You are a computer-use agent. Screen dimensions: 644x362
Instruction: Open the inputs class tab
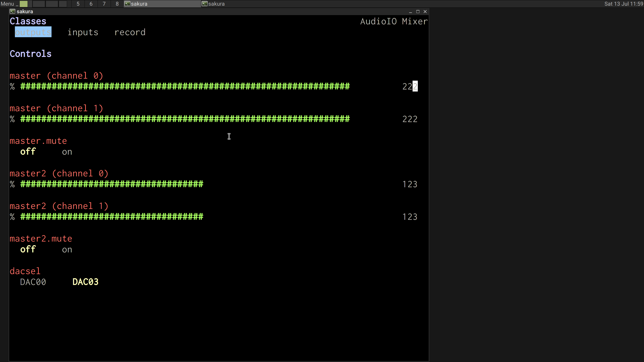(83, 32)
